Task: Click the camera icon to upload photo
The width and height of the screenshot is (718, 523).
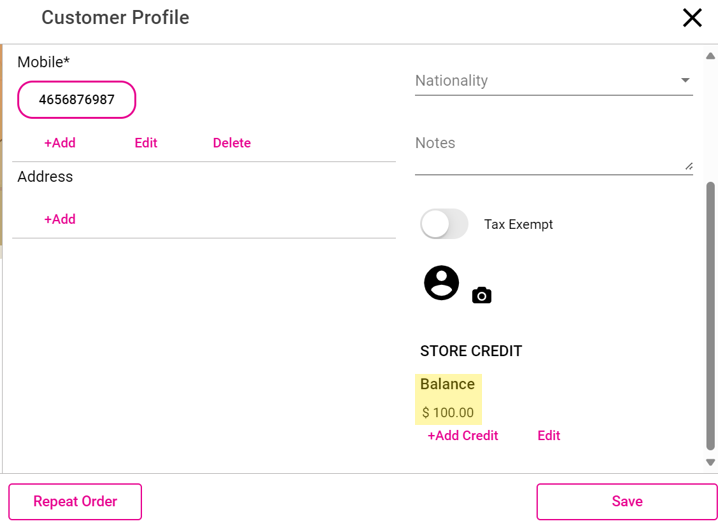Action: (482, 295)
